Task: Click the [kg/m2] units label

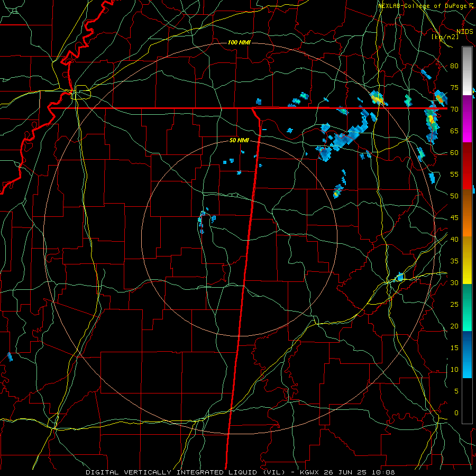Action: [445, 37]
